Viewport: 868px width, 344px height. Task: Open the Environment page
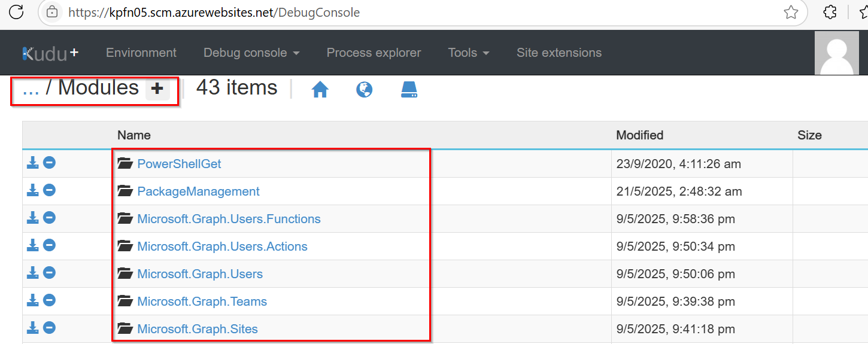point(141,53)
